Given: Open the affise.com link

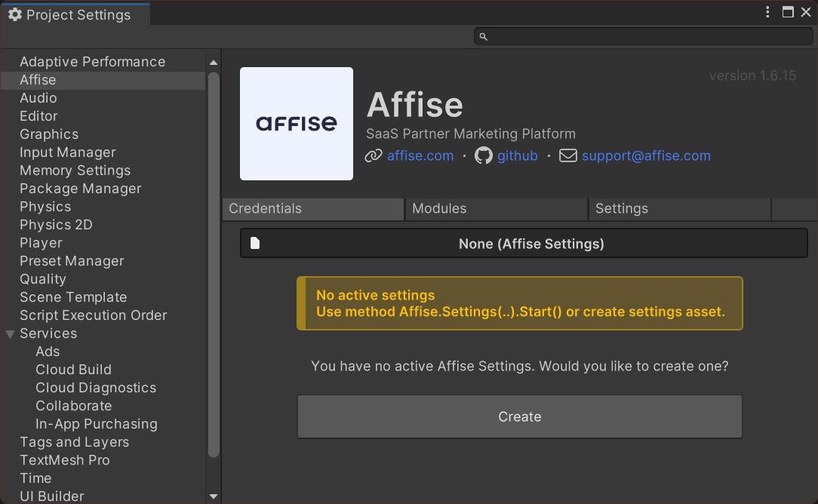Looking at the screenshot, I should click(x=420, y=155).
